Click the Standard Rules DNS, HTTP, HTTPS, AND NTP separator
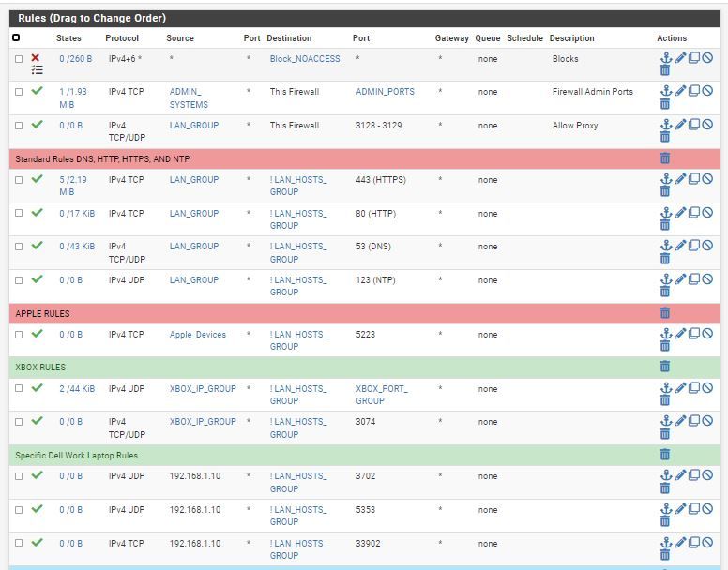This screenshot has height=570, width=728. [364, 158]
